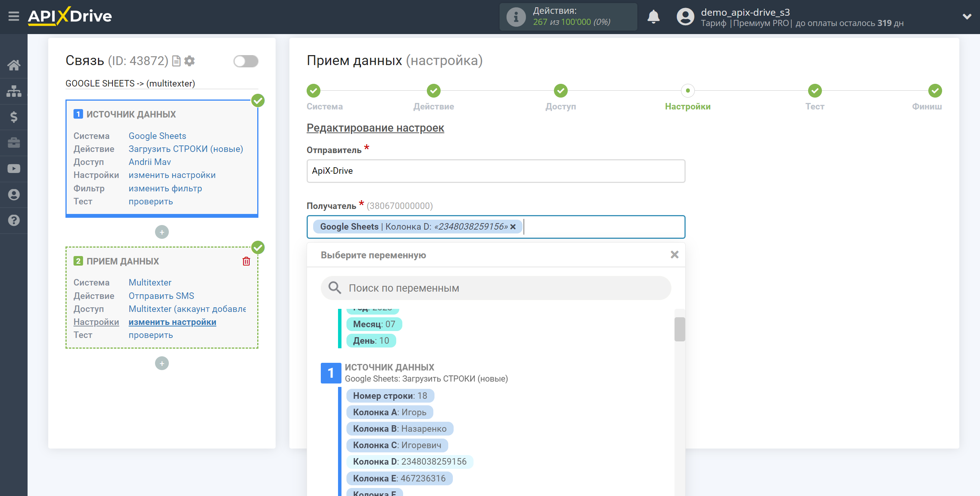Viewport: 980px width, 496px height.
Task: Select Колонка B: Назаренко variable
Action: tap(400, 429)
